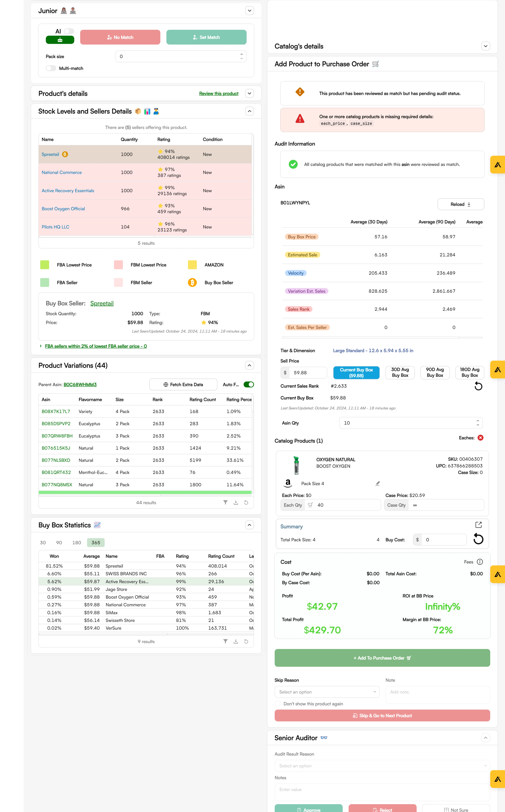Edit the Pack Size 4 pencil icon
The width and height of the screenshot is (505, 812).
click(378, 483)
